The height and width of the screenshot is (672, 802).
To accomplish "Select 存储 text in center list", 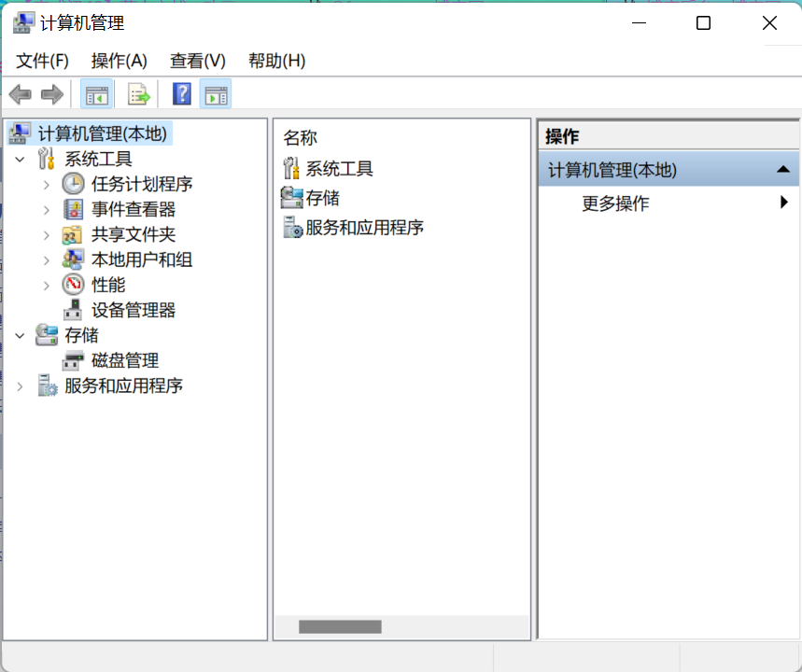I will pos(323,198).
